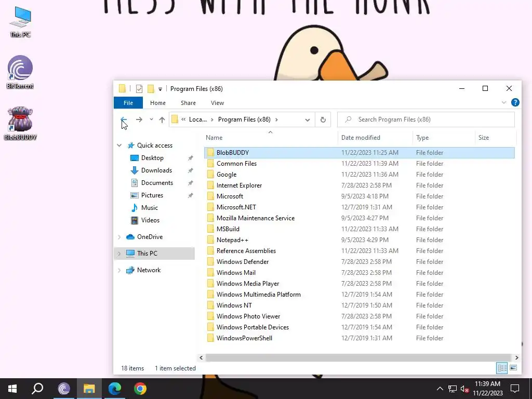This screenshot has height=399, width=532.
Task: Select the Windows Defender folder
Action: 360,262
